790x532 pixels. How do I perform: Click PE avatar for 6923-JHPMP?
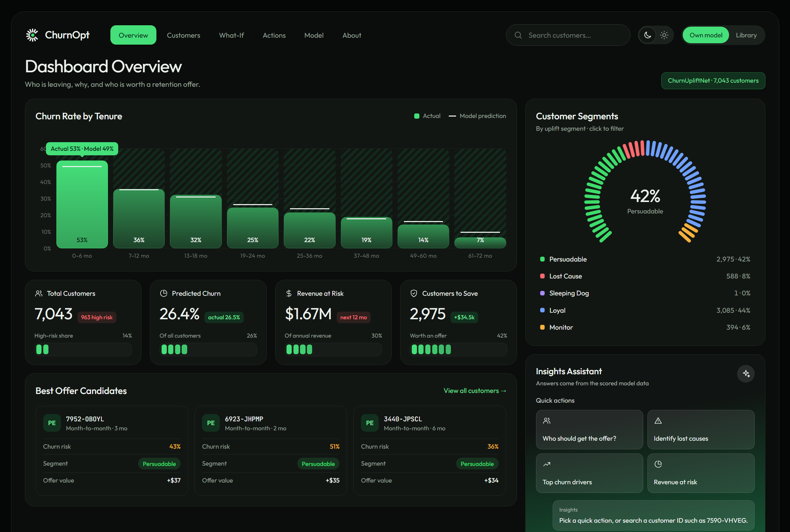[211, 423]
